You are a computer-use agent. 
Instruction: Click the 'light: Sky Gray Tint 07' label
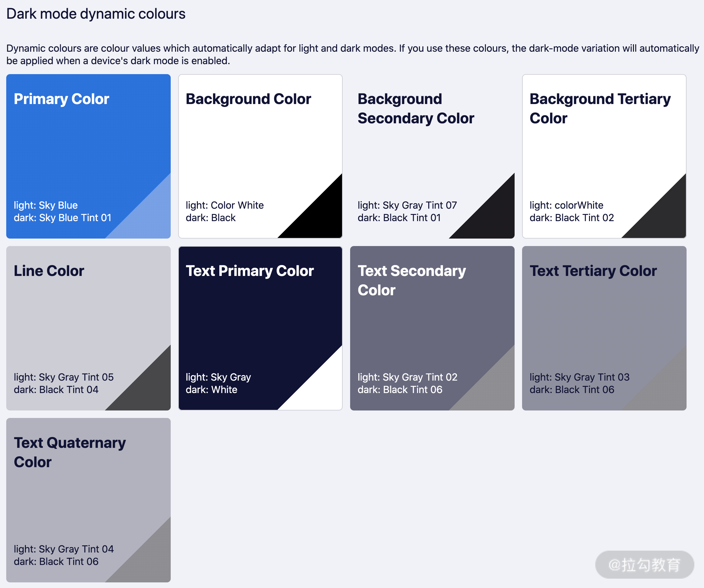click(x=407, y=205)
